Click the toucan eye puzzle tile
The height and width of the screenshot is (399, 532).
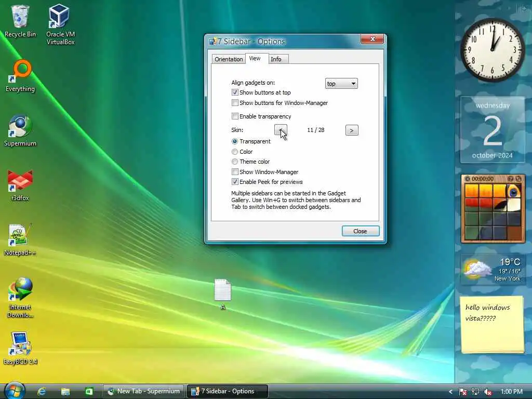coord(513,191)
